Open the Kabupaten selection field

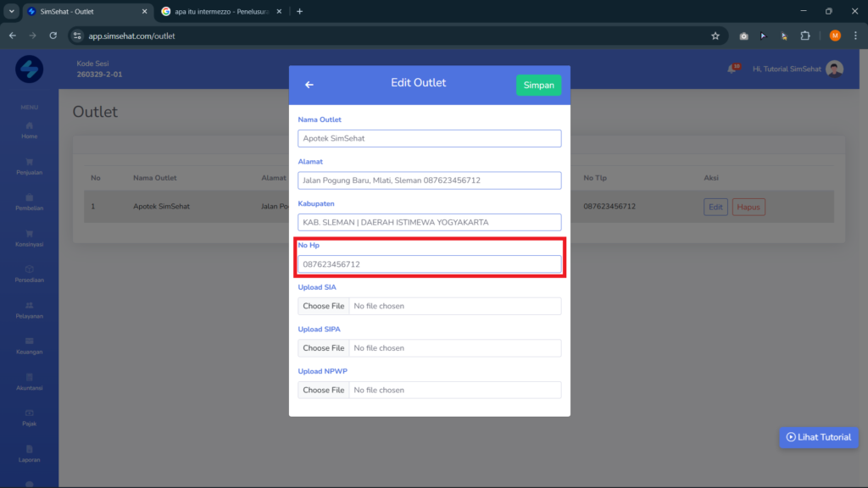coord(430,223)
